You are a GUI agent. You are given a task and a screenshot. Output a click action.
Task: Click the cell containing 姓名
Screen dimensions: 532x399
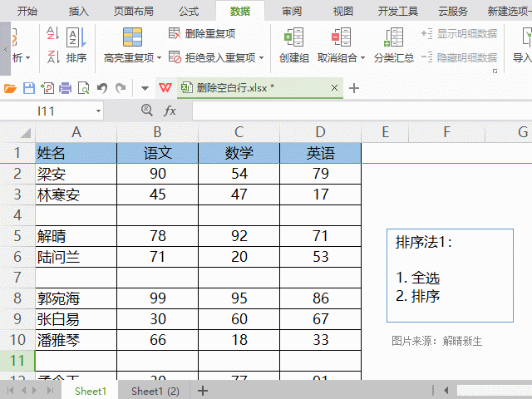[x=76, y=153]
